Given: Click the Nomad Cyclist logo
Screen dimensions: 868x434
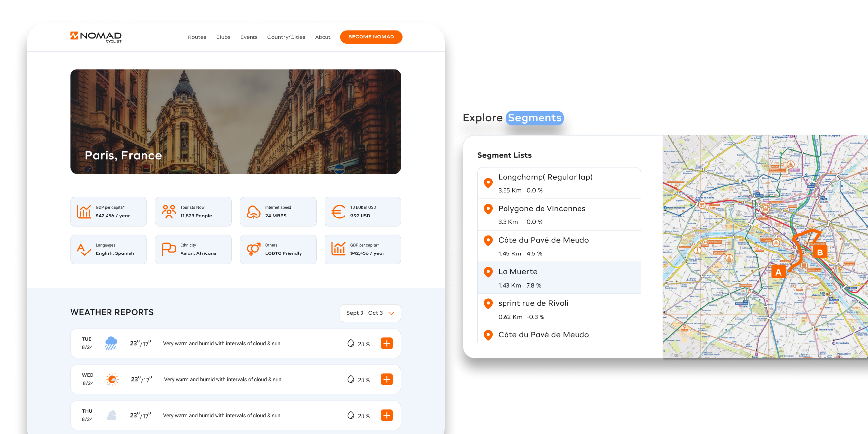Looking at the screenshot, I should coord(96,36).
